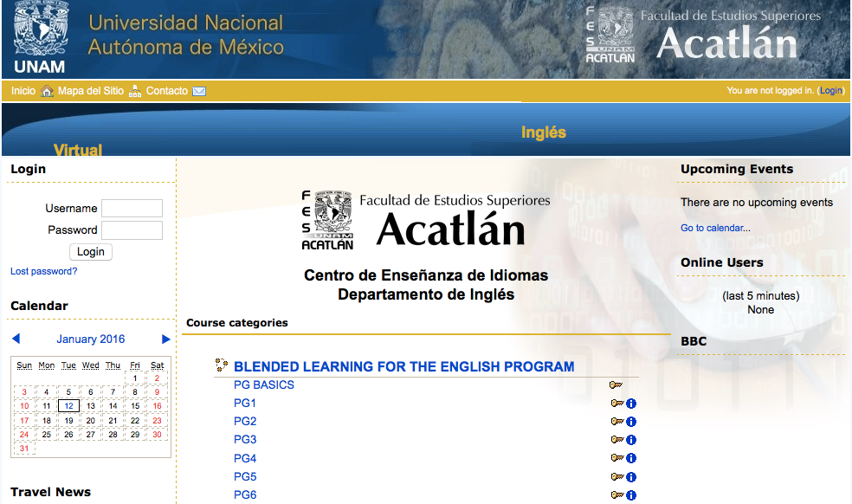Select day 1 in the calendar
This screenshot has width=852, height=504.
click(135, 378)
